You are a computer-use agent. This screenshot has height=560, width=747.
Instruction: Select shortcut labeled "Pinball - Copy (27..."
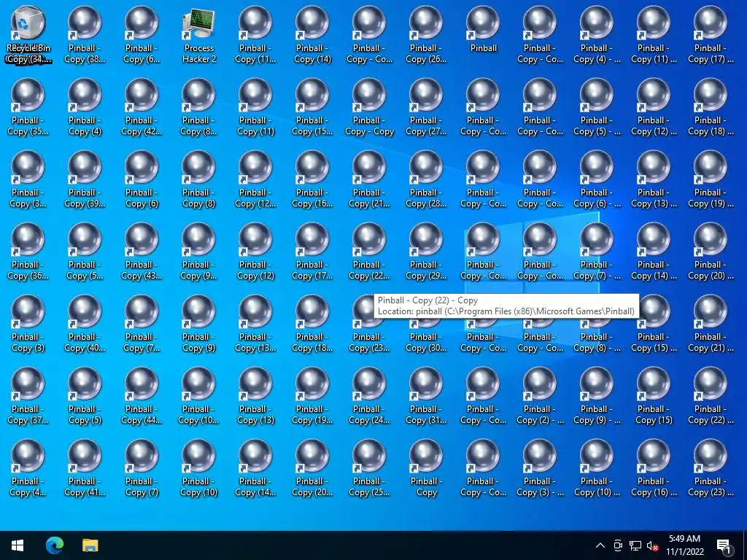426,108
